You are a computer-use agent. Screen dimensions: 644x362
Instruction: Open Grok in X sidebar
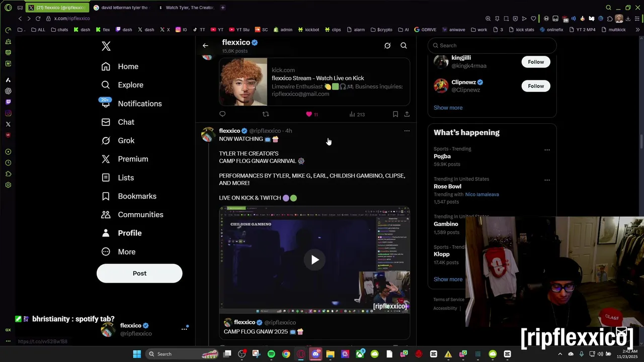(118, 141)
